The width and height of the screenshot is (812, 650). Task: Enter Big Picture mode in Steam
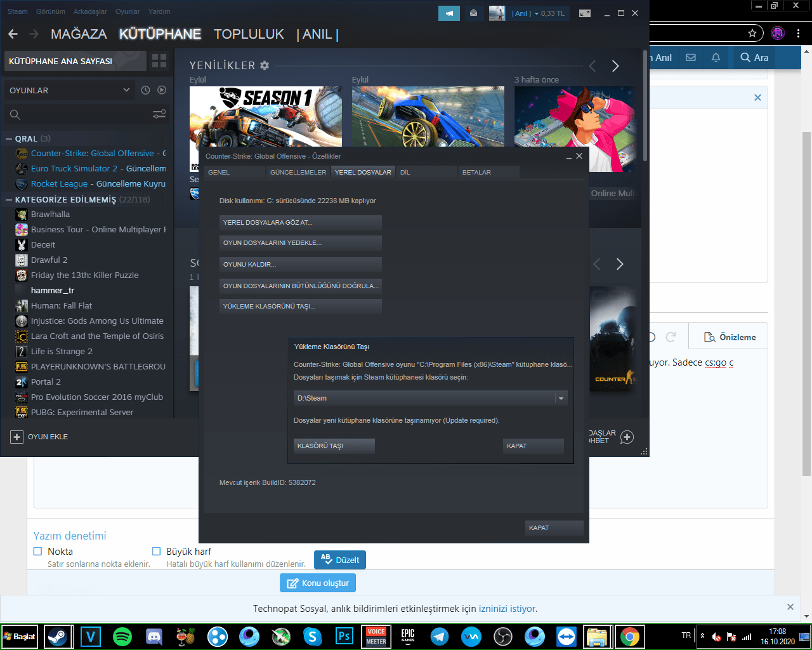pos(585,13)
